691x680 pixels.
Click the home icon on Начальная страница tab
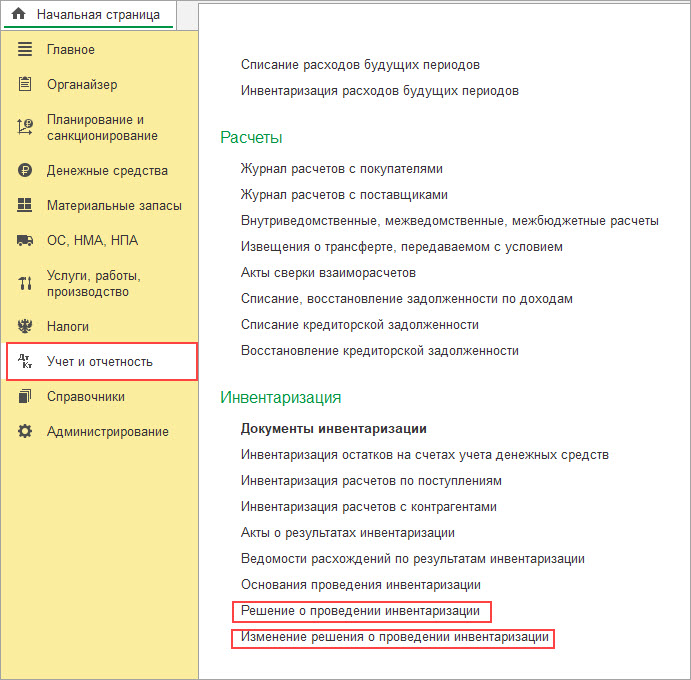click(18, 15)
